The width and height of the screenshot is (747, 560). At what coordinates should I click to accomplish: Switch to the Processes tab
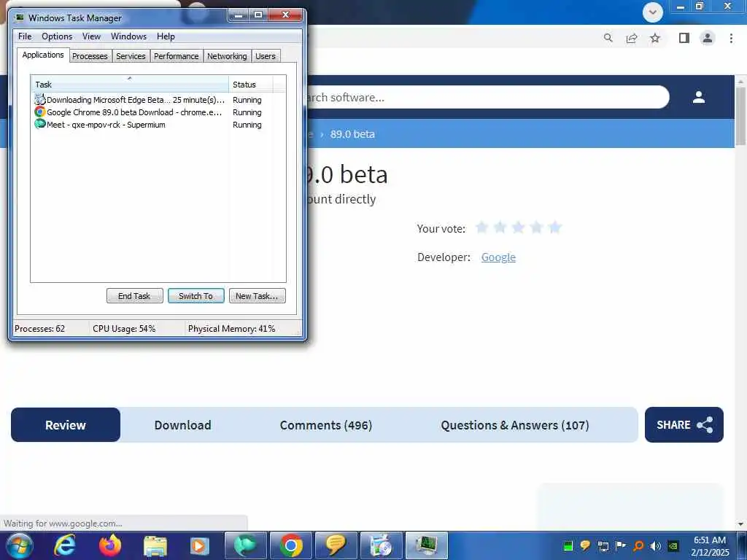(90, 56)
